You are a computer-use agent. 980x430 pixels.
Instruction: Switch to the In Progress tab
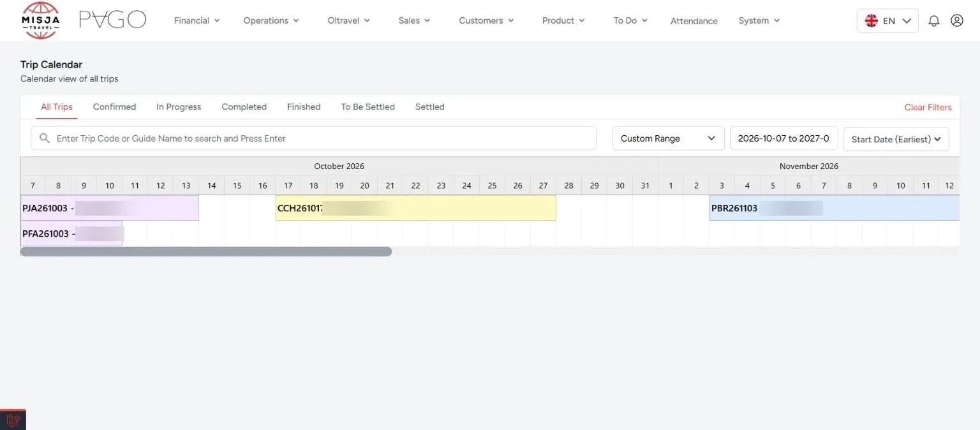179,107
